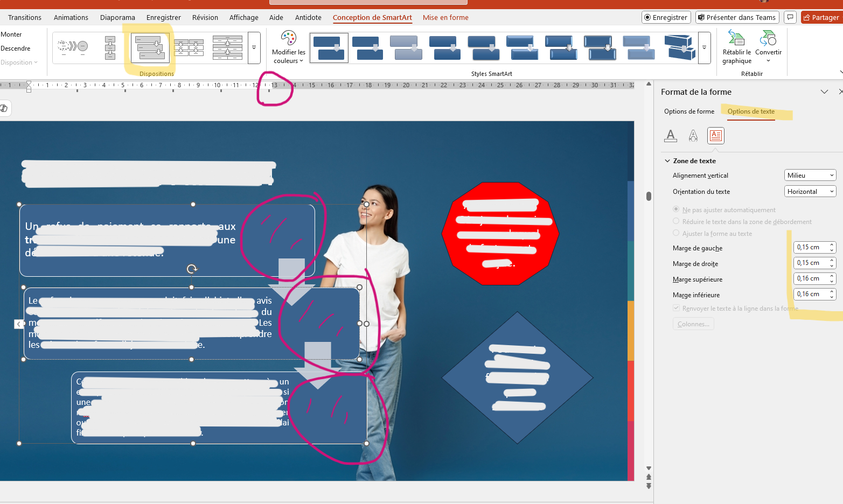Open the Convertir SmartArt option
This screenshot has width=843, height=504.
[768, 47]
